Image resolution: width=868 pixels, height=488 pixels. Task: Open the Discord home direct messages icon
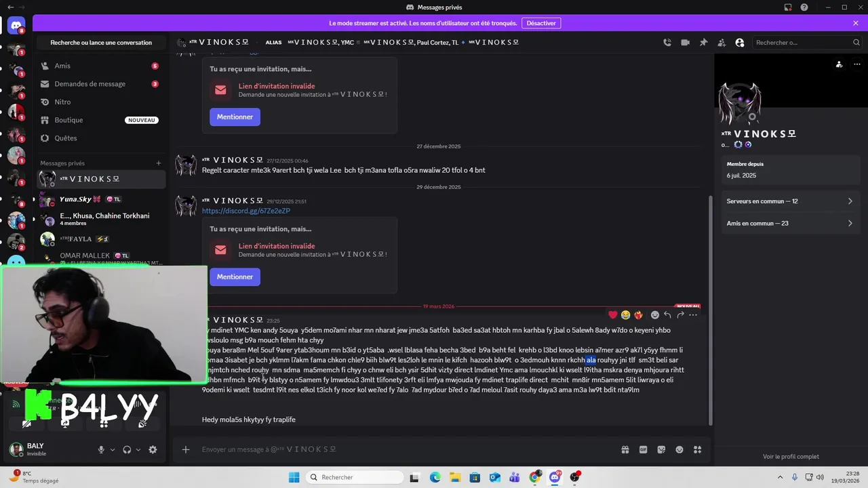coord(16,26)
